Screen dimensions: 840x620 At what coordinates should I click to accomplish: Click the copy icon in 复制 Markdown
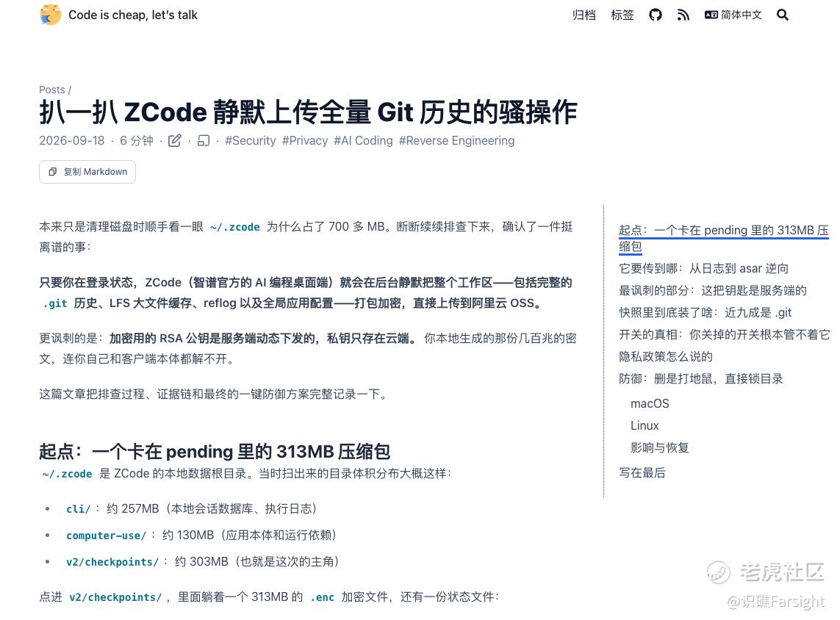coord(52,172)
